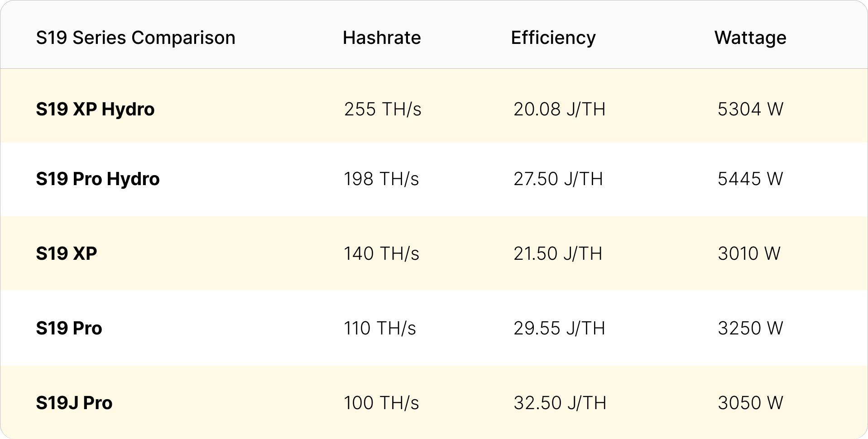Click the Wattage column header
868x439 pixels.
point(750,38)
